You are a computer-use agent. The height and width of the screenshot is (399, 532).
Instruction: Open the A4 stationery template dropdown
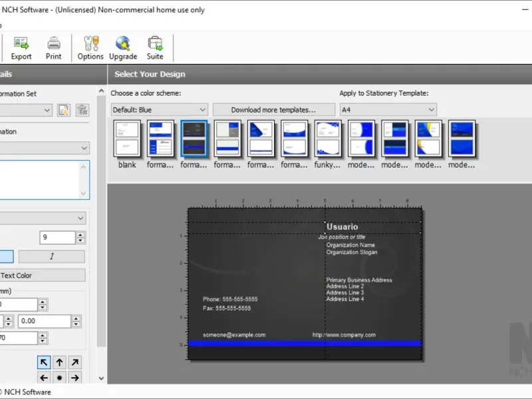coord(388,110)
